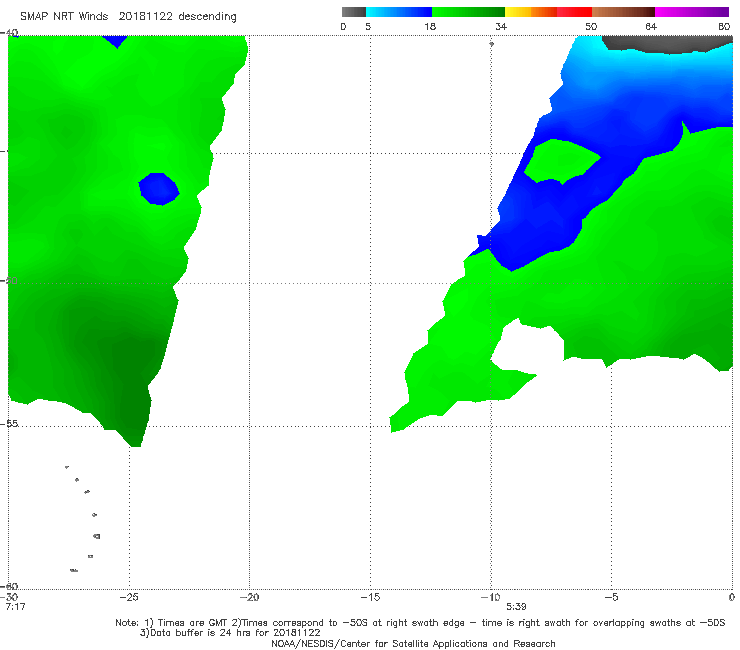Click the dark gray low-wind area at top right

668,43
